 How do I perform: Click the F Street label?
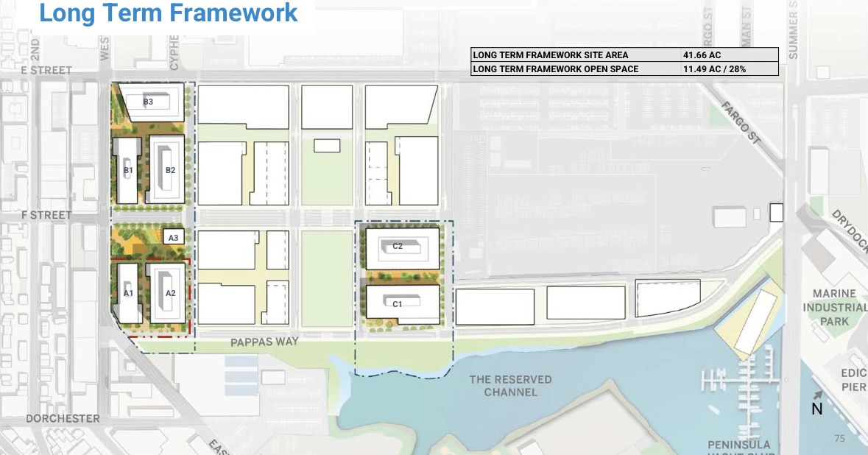click(46, 215)
